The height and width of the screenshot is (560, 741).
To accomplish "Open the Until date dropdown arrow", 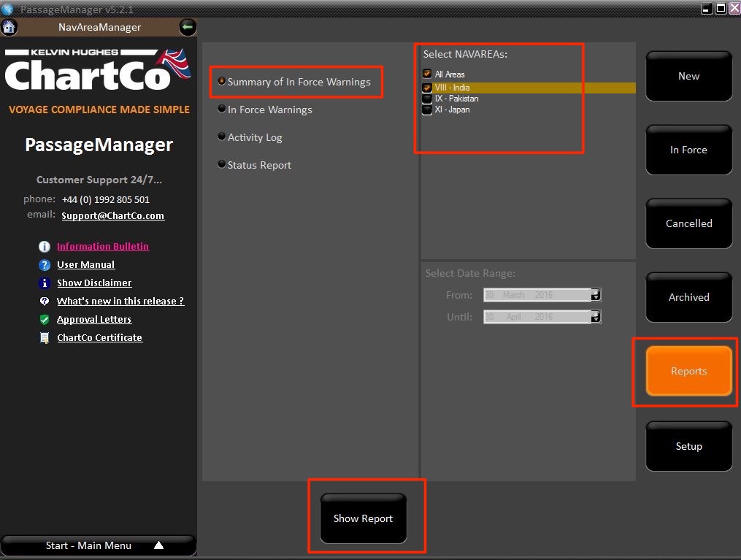I will [596, 317].
